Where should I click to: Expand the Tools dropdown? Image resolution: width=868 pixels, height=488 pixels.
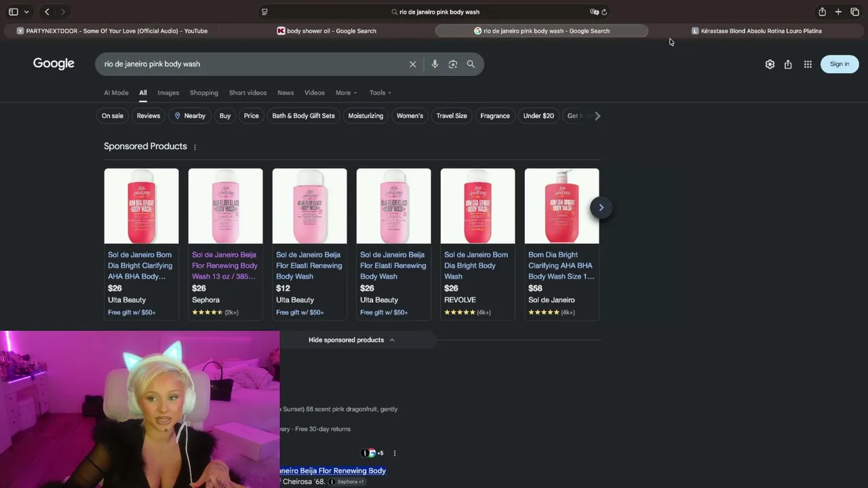pyautogui.click(x=380, y=93)
